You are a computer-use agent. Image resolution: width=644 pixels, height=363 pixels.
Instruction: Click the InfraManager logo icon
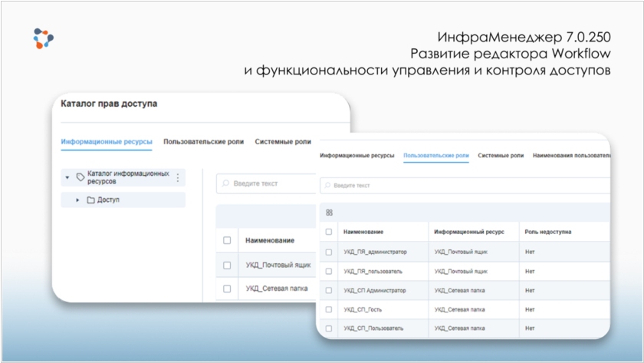(43, 38)
